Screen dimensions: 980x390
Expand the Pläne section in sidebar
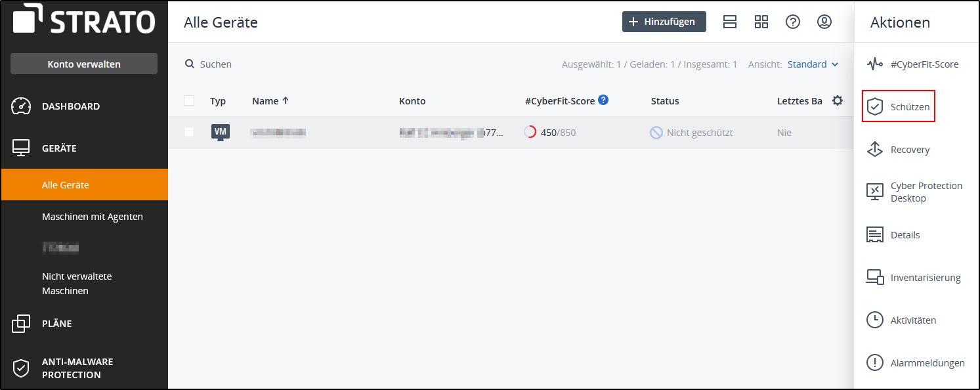click(x=57, y=324)
